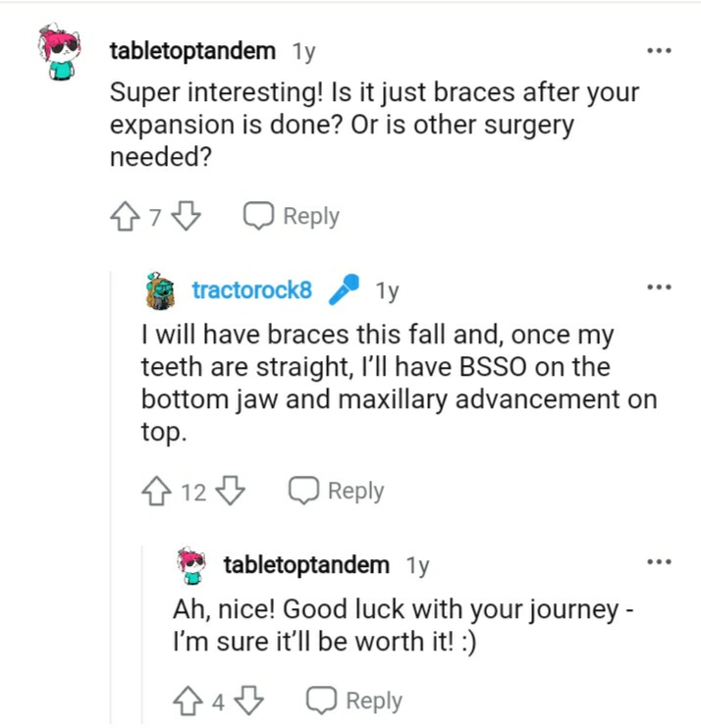
Task: Open tabletoptandem's avatar on last comment
Action: (x=191, y=565)
